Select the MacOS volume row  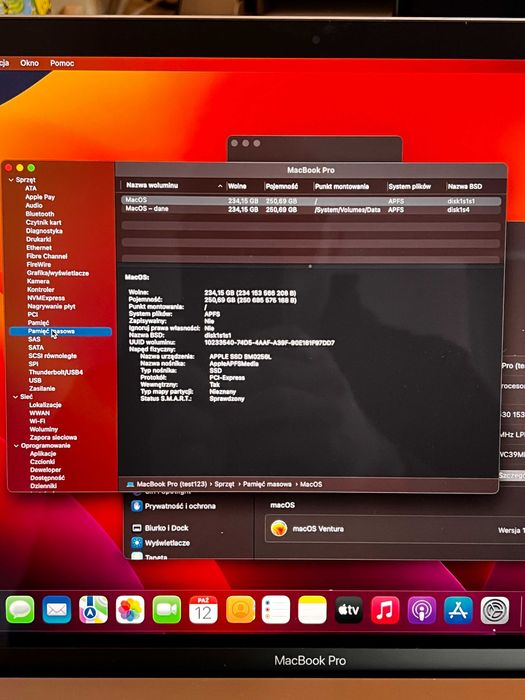tap(311, 201)
